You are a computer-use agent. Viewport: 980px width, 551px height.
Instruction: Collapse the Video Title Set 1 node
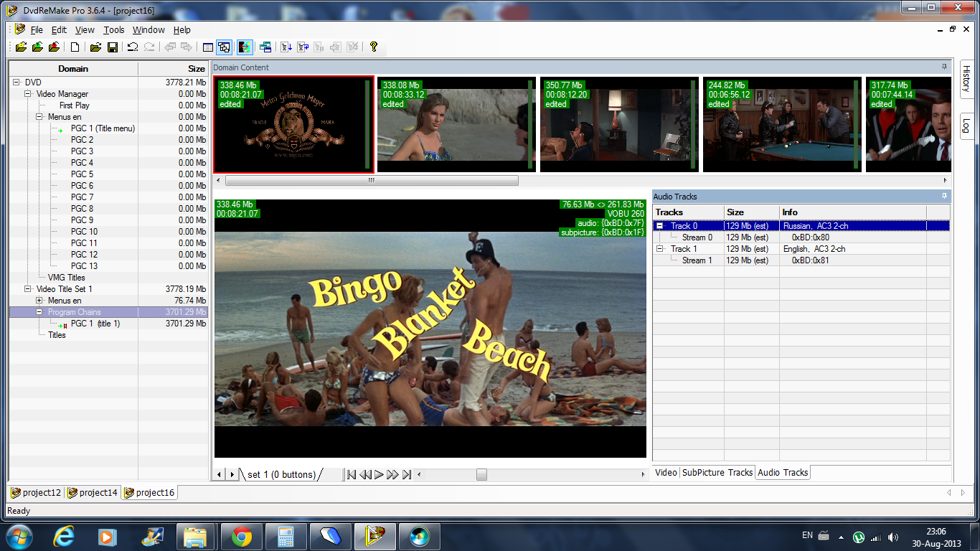[28, 289]
